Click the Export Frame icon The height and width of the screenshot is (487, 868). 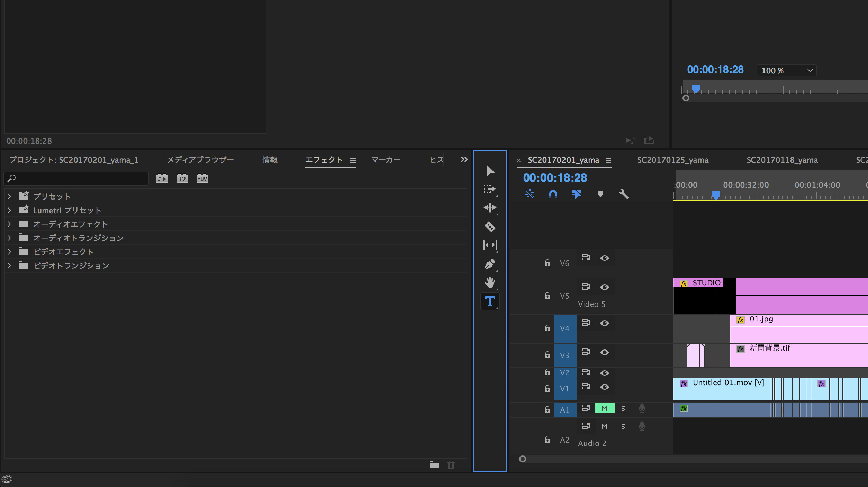click(x=649, y=140)
